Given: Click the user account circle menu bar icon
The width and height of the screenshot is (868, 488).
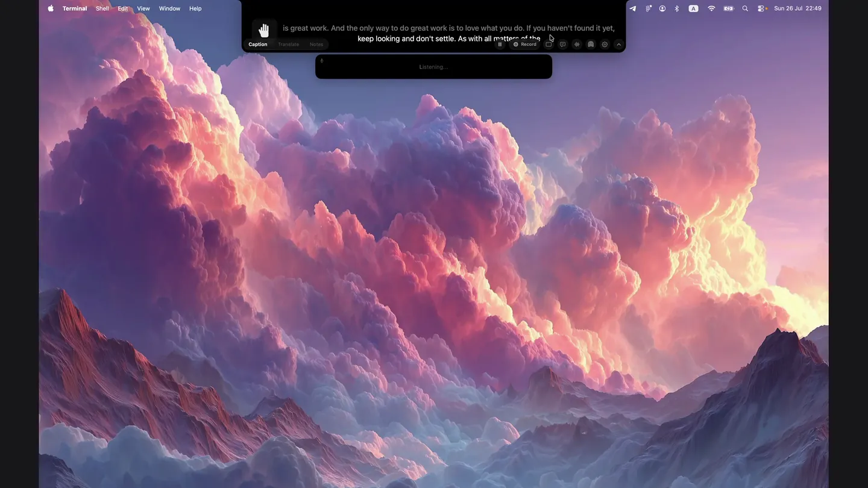Looking at the screenshot, I should click(662, 8).
